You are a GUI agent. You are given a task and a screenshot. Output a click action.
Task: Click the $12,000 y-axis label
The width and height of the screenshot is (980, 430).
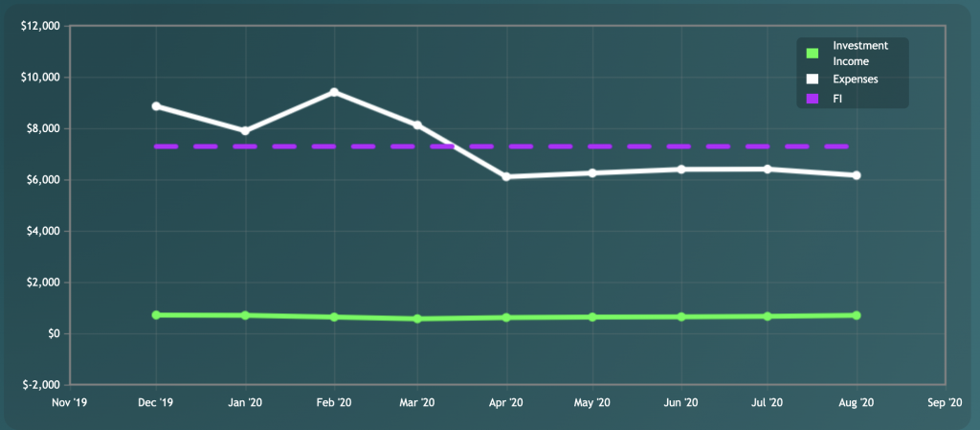click(x=40, y=26)
